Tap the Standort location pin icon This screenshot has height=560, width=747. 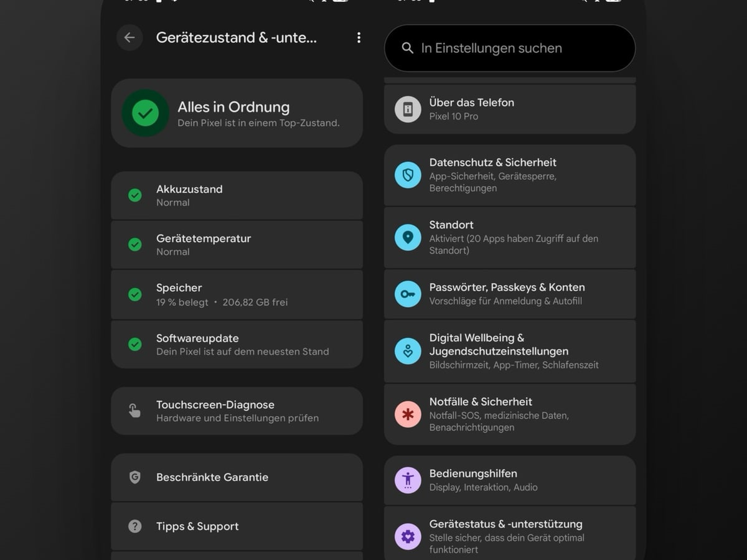tap(408, 238)
